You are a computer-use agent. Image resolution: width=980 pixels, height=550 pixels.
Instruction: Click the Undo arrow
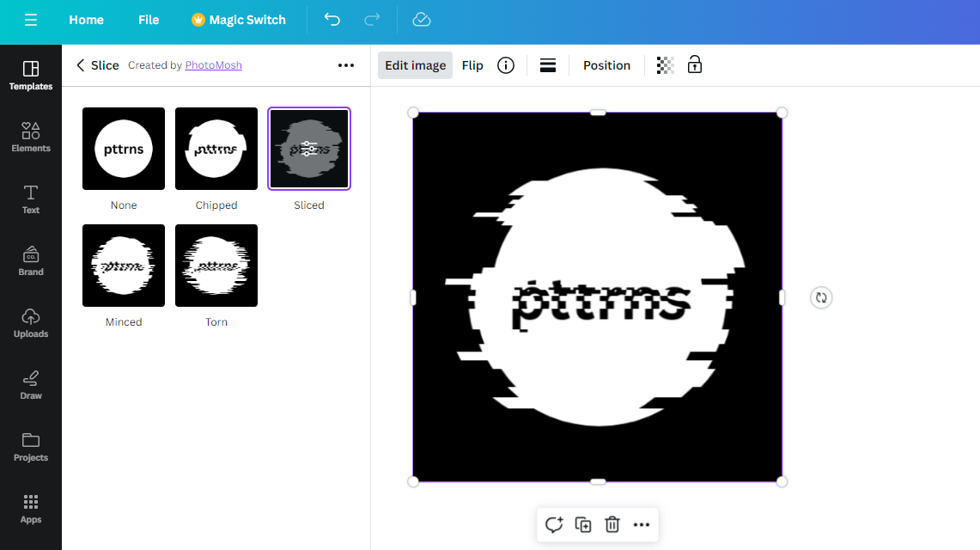coord(332,20)
